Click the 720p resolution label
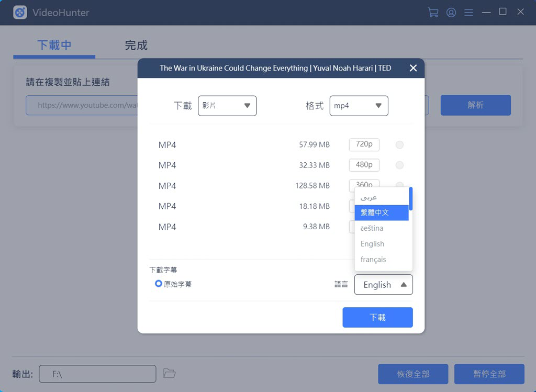Viewport: 536px width, 392px height. tap(364, 144)
